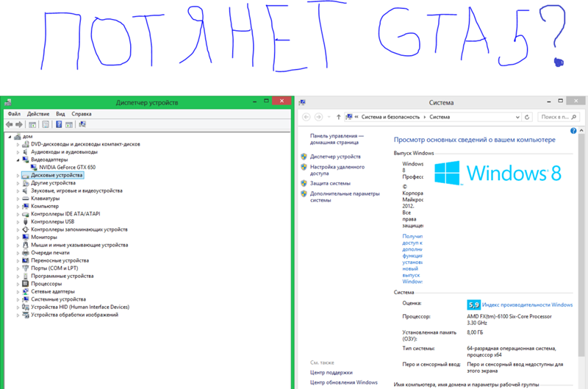The height and width of the screenshot is (389, 588).
Task: Click the Forward button in Система window
Action: point(318,117)
